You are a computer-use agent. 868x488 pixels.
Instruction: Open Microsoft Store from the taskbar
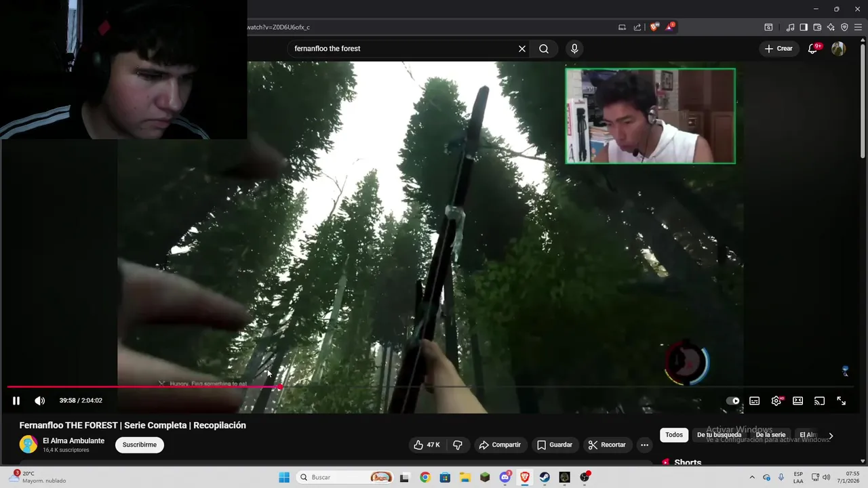(x=445, y=477)
